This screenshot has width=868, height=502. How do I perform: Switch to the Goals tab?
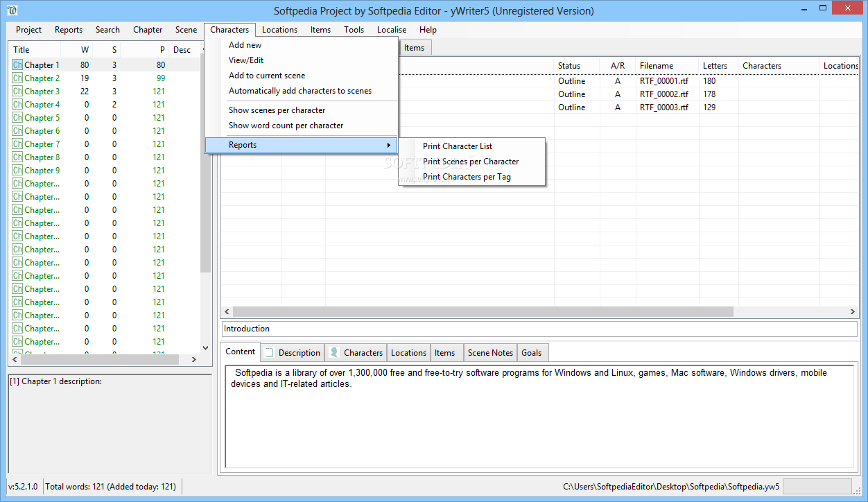click(532, 353)
